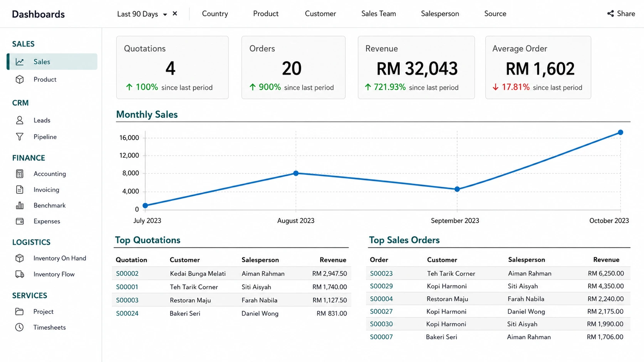The height and width of the screenshot is (362, 644).
Task: Open the Product filter in top bar
Action: [266, 13]
